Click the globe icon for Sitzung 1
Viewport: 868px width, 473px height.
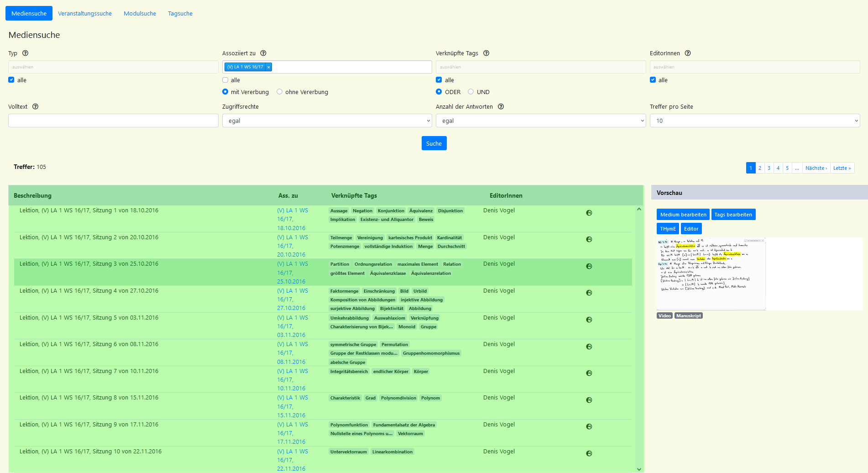tap(589, 213)
